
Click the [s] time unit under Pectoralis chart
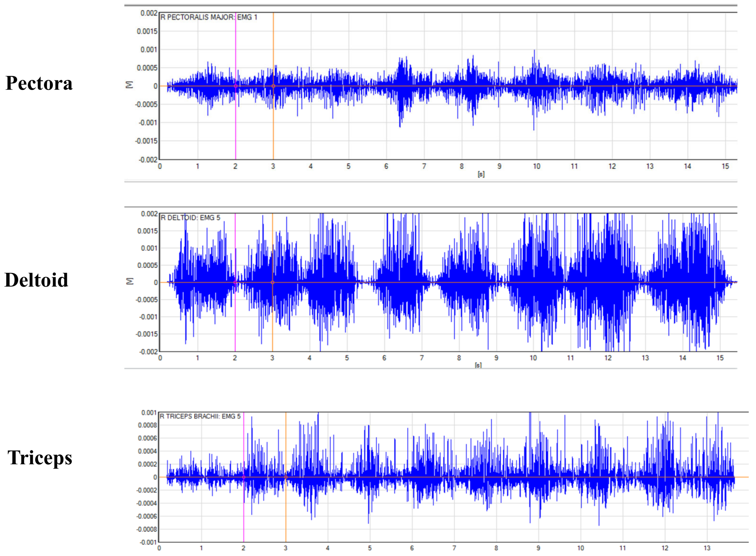[481, 174]
